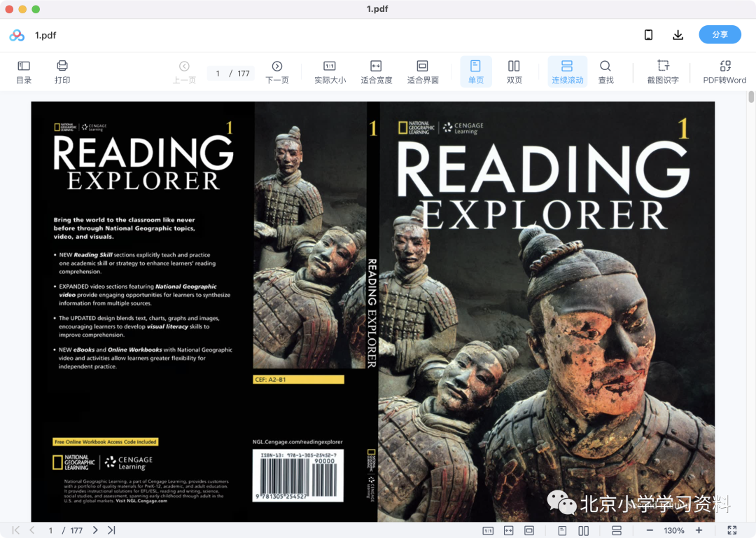Click the ISBN barcode on the back cover
This screenshot has width=756, height=538.
pos(298,476)
